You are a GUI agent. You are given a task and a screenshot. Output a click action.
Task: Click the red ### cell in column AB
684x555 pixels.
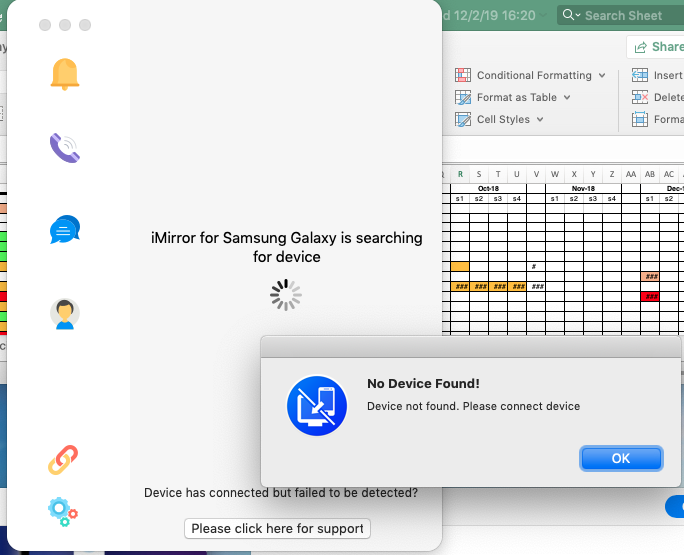tap(650, 296)
